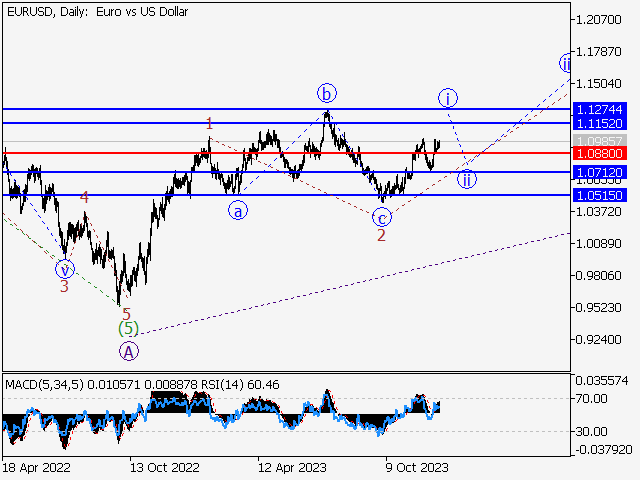The image size is (640, 480).
Task: Select the 1.05150 price level tag
Action: (x=600, y=195)
